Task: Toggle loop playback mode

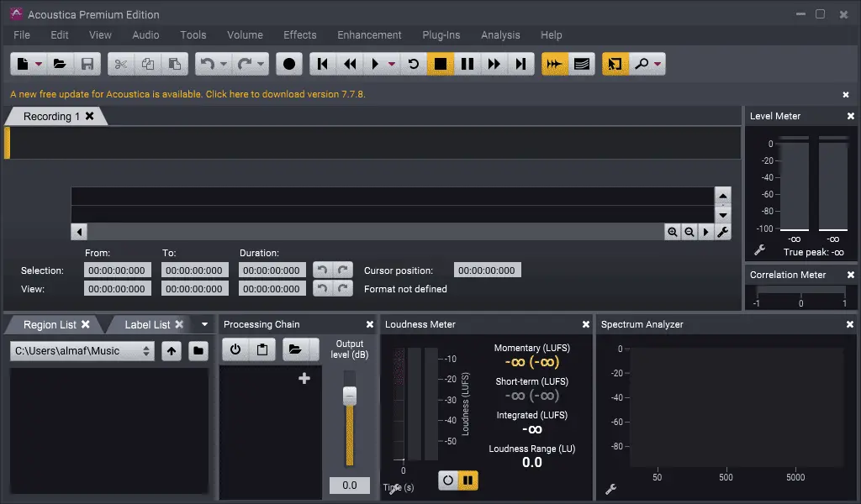Action: click(414, 64)
